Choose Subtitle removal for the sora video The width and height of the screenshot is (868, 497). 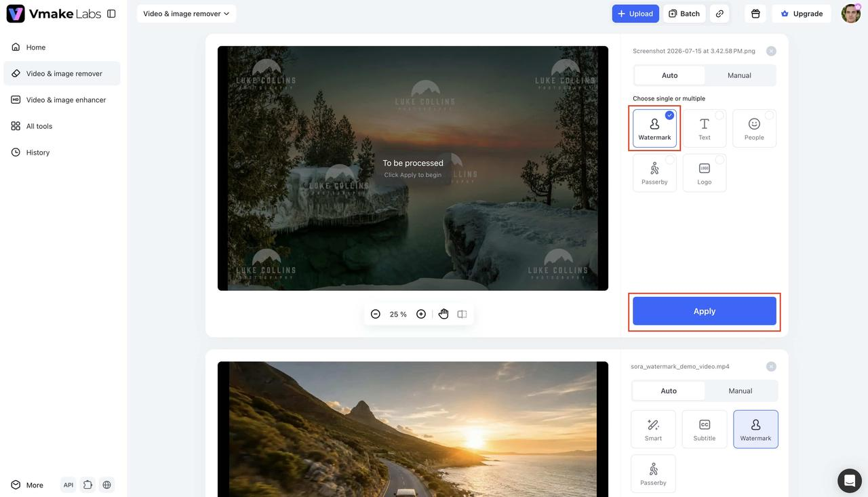[x=705, y=429]
